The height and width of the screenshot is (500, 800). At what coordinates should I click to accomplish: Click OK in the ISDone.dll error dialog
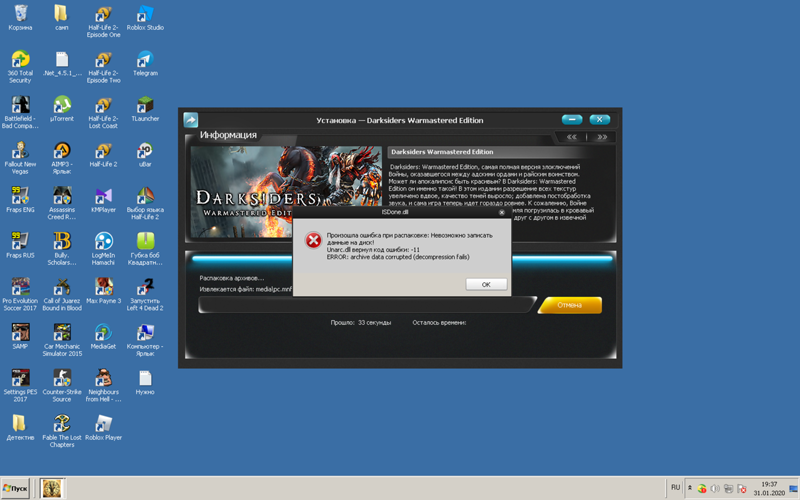(486, 285)
